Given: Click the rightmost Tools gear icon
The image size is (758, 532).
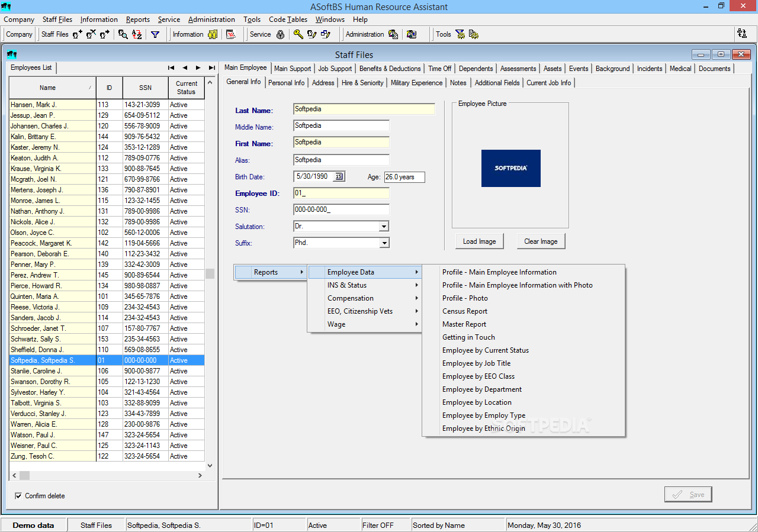Looking at the screenshot, I should tap(474, 34).
